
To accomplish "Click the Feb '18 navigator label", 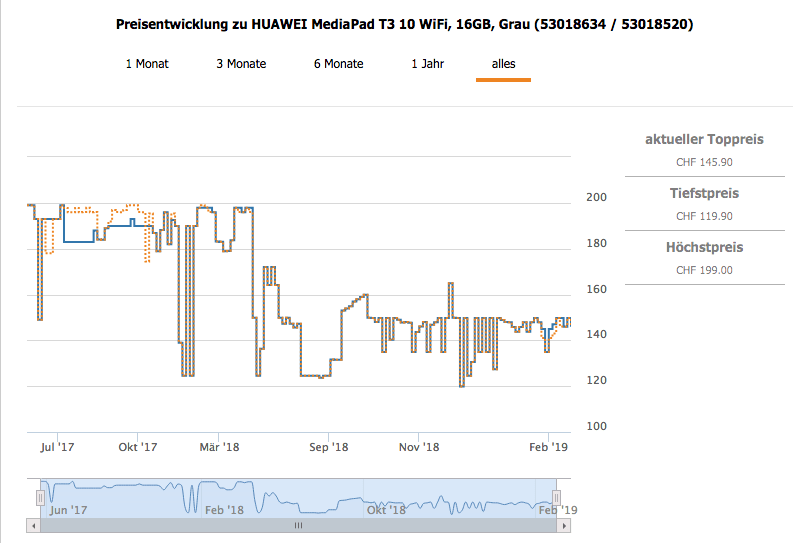I will click(224, 510).
